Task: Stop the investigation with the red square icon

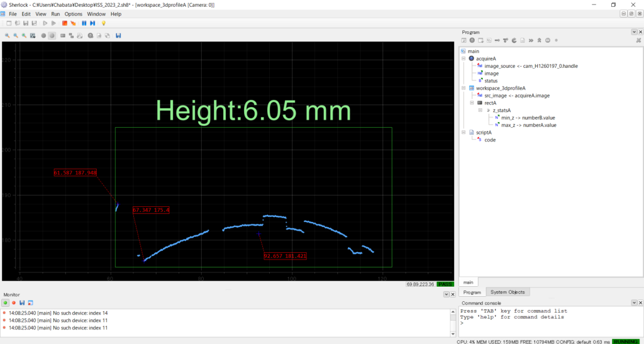Action: tap(65, 23)
